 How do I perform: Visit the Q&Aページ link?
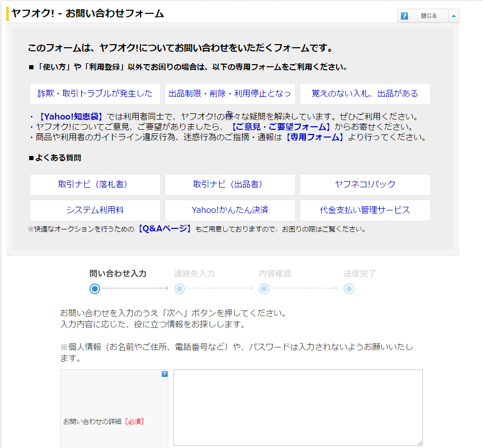[x=164, y=229]
